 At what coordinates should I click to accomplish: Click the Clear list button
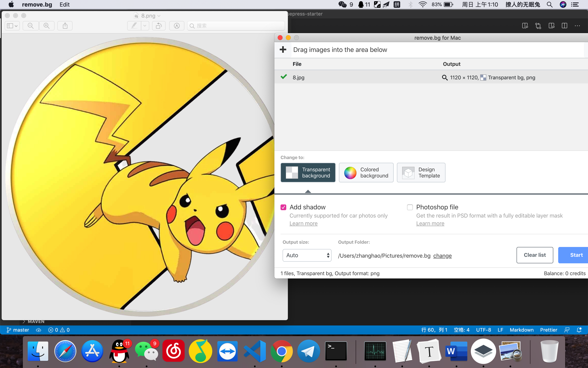tap(535, 255)
